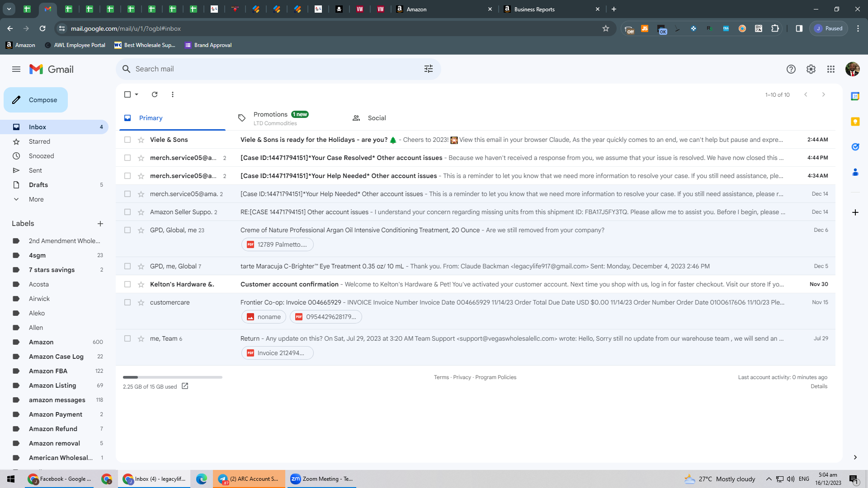The width and height of the screenshot is (868, 488).
Task: Open the 0954429628179 PDF attachment
Action: pyautogui.click(x=325, y=317)
